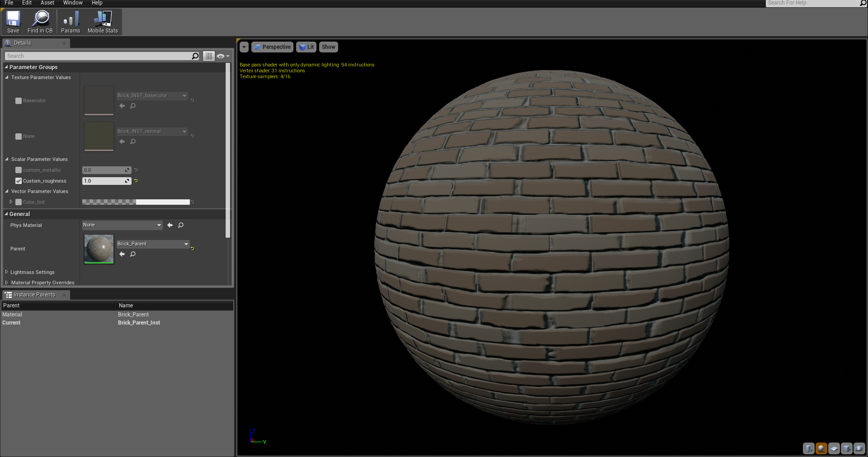Image resolution: width=868 pixels, height=457 pixels.
Task: Enable the custom_metallic checkbox
Action: tap(19, 170)
